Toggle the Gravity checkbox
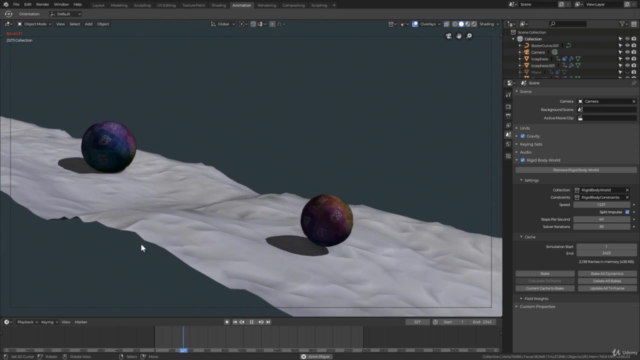The width and height of the screenshot is (640, 360). point(522,136)
